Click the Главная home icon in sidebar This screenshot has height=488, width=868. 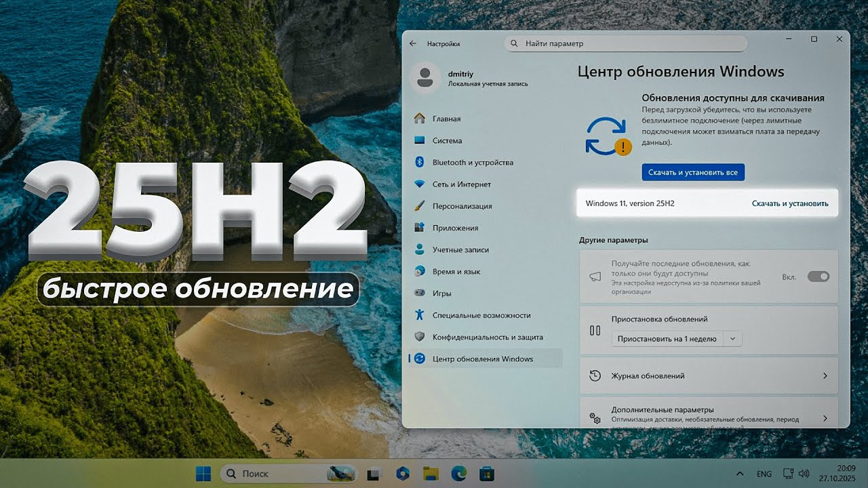click(420, 119)
